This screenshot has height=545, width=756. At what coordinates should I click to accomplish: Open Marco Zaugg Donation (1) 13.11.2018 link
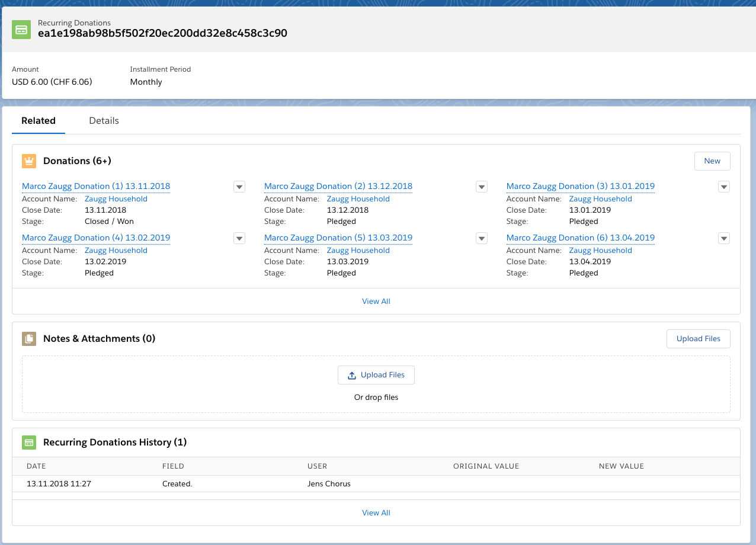click(x=96, y=186)
